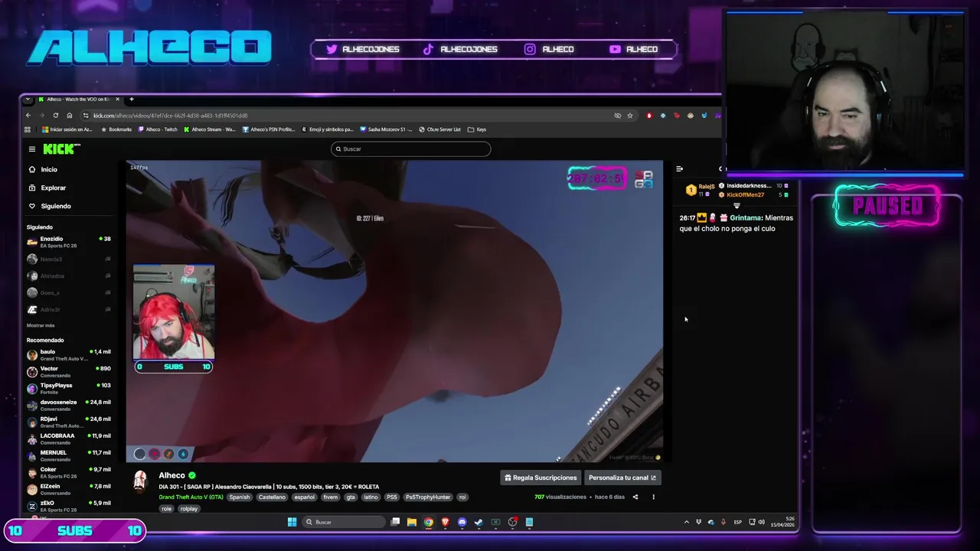Open Goes_x offline channel
The image size is (980, 551).
pyautogui.click(x=69, y=292)
